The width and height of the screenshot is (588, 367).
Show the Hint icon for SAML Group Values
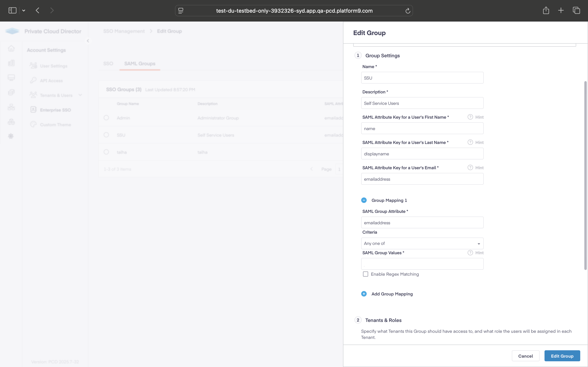pyautogui.click(x=470, y=253)
